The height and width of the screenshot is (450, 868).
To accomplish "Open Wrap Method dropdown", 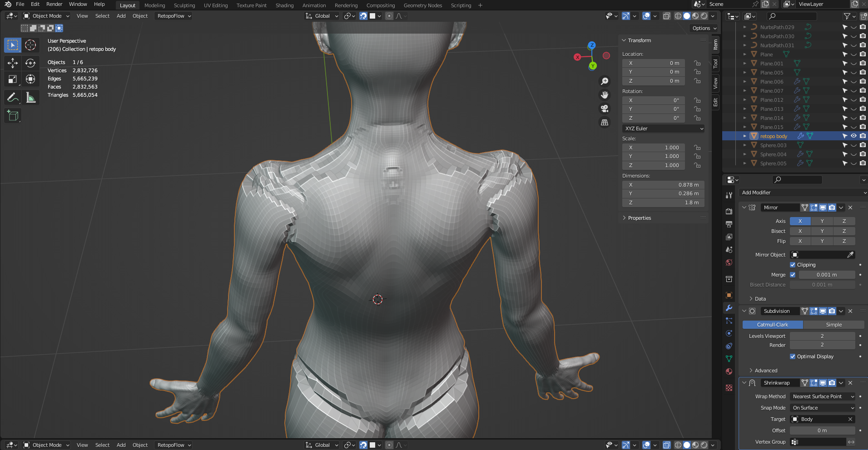I will click(823, 396).
